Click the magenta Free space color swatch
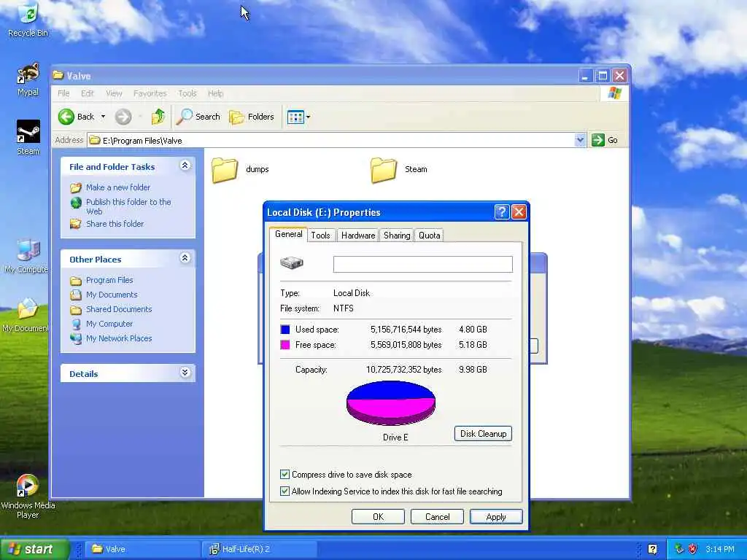747x560 pixels. (x=285, y=345)
